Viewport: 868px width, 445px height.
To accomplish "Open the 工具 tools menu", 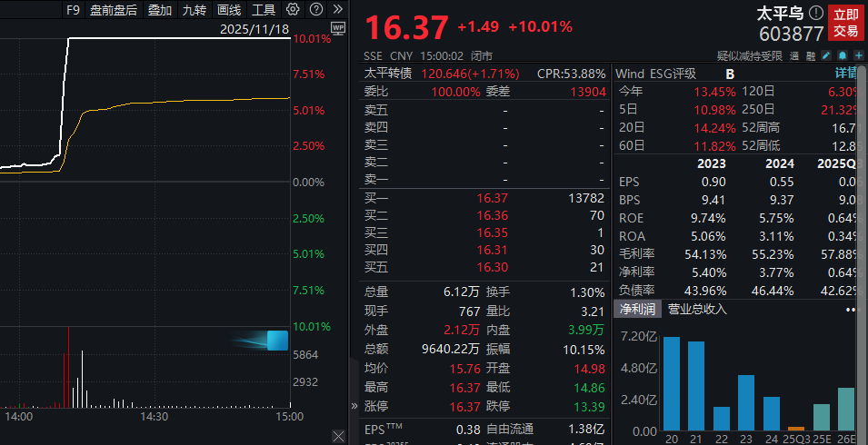I will point(264,9).
